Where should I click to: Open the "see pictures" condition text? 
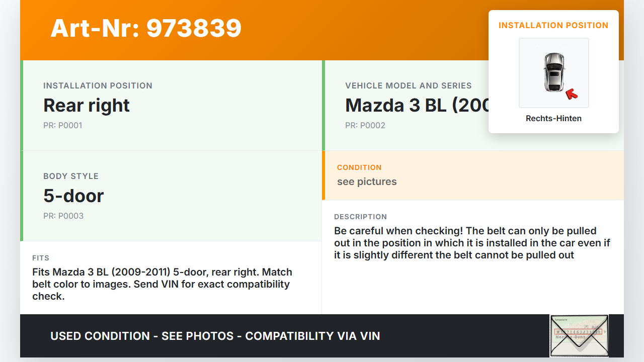click(x=367, y=182)
